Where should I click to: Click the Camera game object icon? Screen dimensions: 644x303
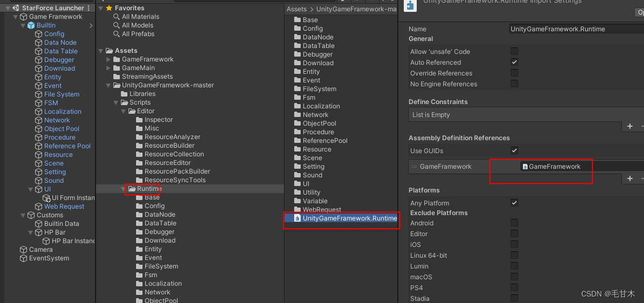coord(23,250)
